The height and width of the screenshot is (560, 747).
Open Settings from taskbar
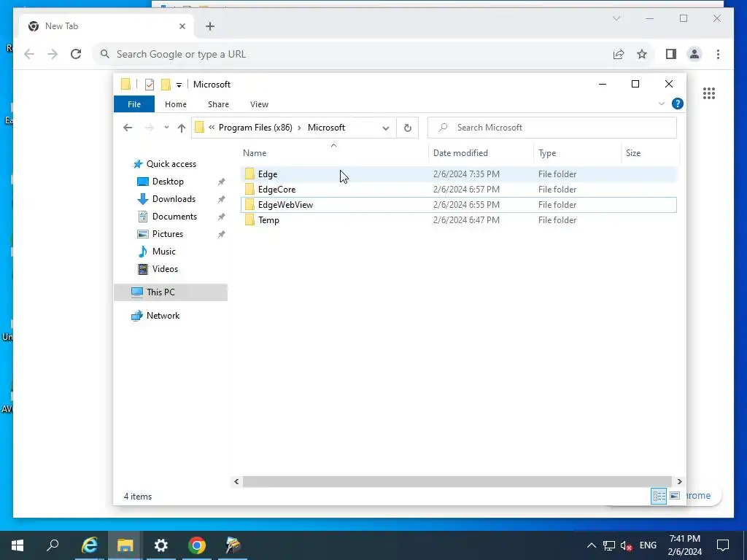pos(161,545)
